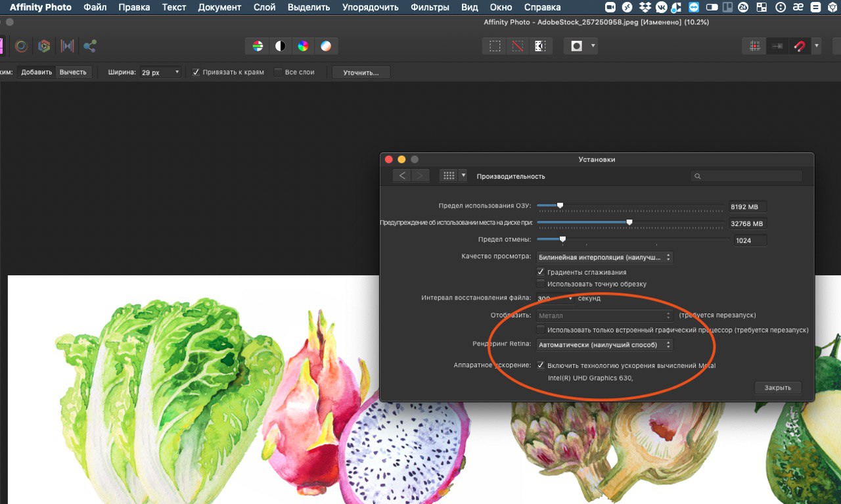
Task: Enable the Все слои checkbox
Action: tap(278, 72)
